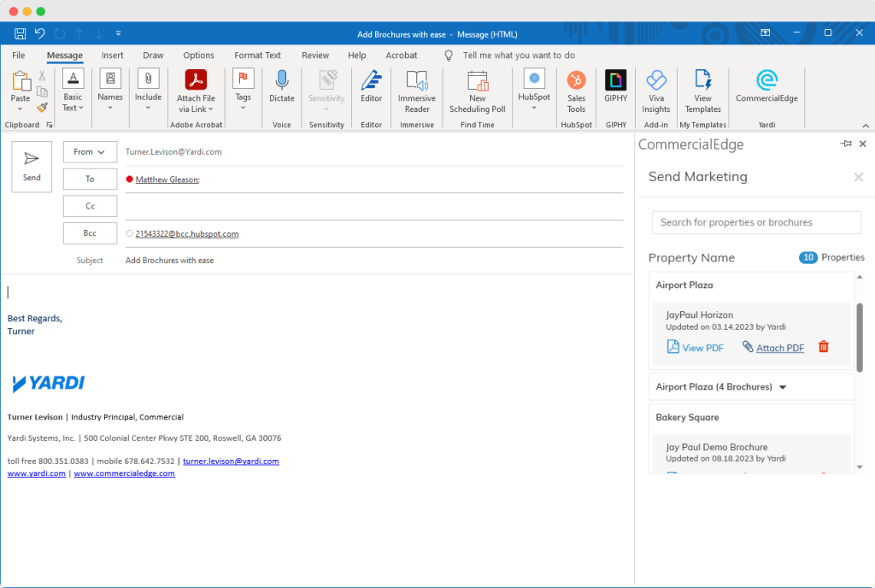
Task: Start Dictate microphone tool
Action: (x=282, y=86)
